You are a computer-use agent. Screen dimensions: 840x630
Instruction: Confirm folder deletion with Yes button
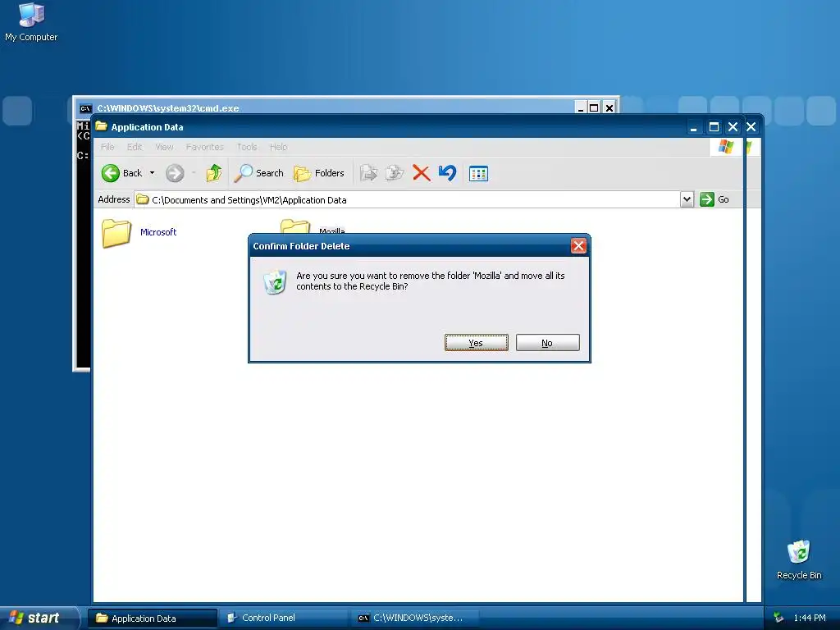[477, 343]
